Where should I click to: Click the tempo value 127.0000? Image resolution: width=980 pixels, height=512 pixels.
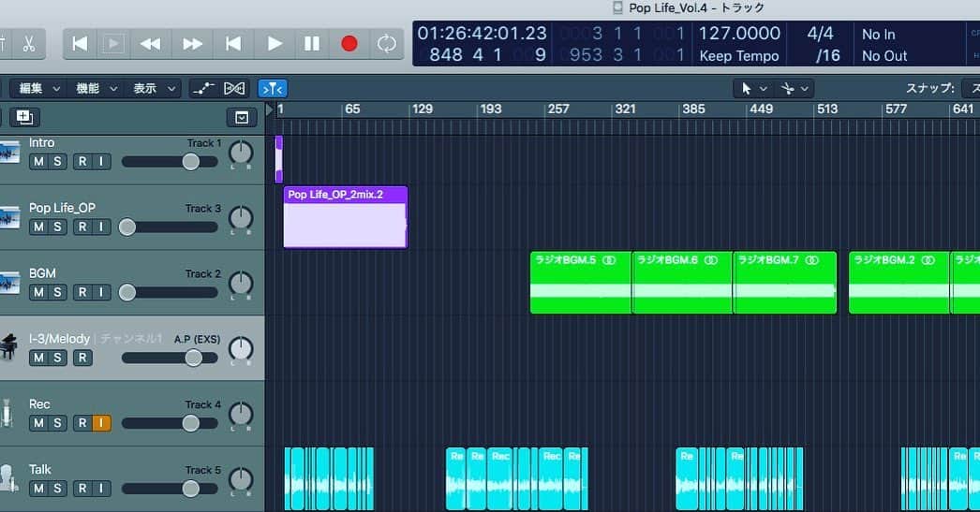coord(739,33)
